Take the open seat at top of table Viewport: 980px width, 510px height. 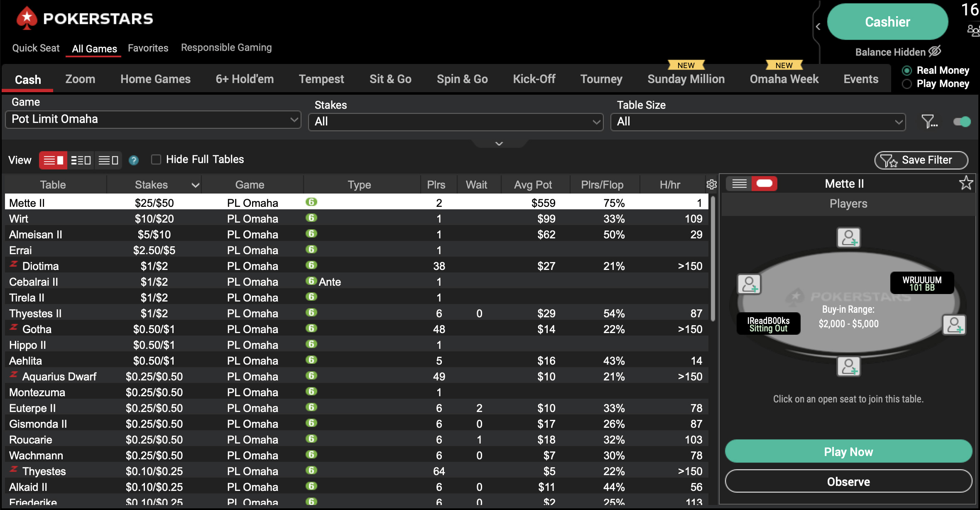coord(848,238)
